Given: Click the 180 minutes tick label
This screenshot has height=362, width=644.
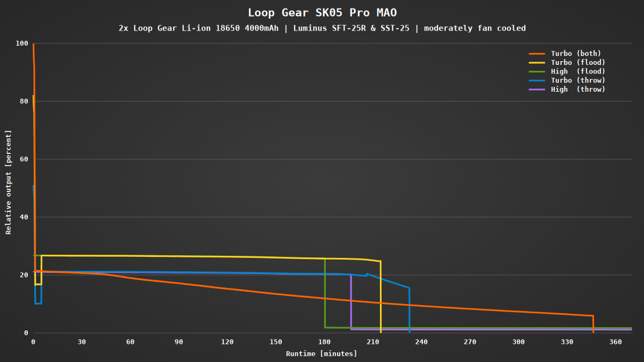Looking at the screenshot, I should coord(325,342).
